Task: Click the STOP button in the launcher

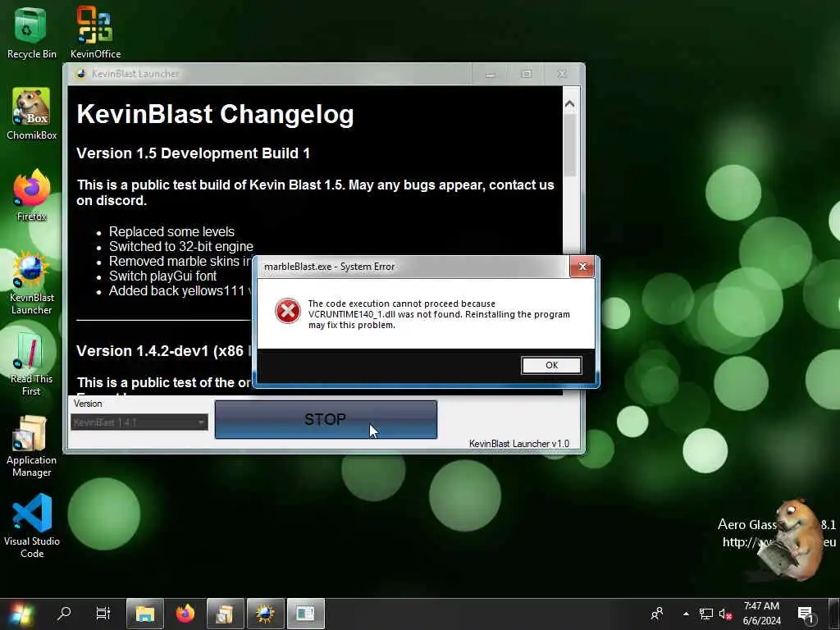Action: point(326,419)
